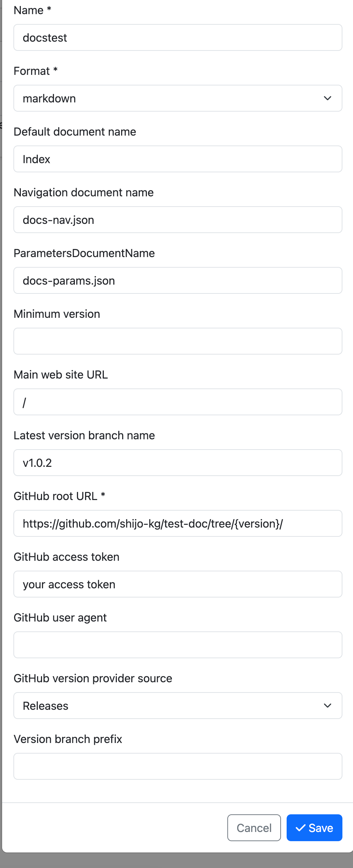Click the GitHub root URL input
The height and width of the screenshot is (868, 353).
click(x=178, y=523)
